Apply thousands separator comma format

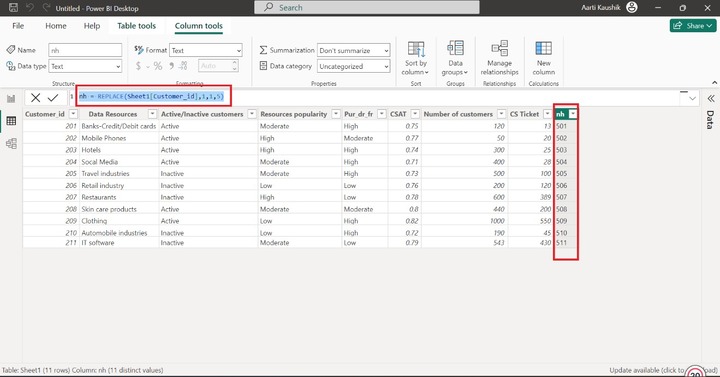[171, 66]
